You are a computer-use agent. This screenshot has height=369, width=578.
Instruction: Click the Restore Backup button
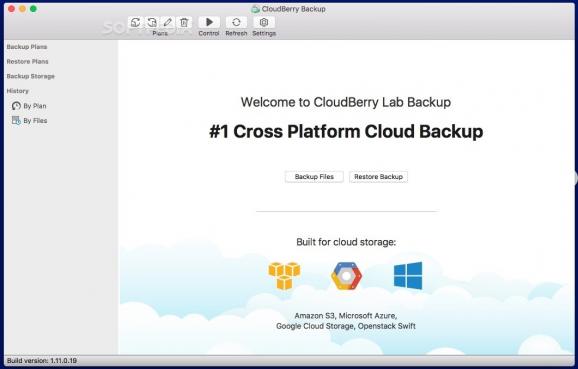point(379,177)
